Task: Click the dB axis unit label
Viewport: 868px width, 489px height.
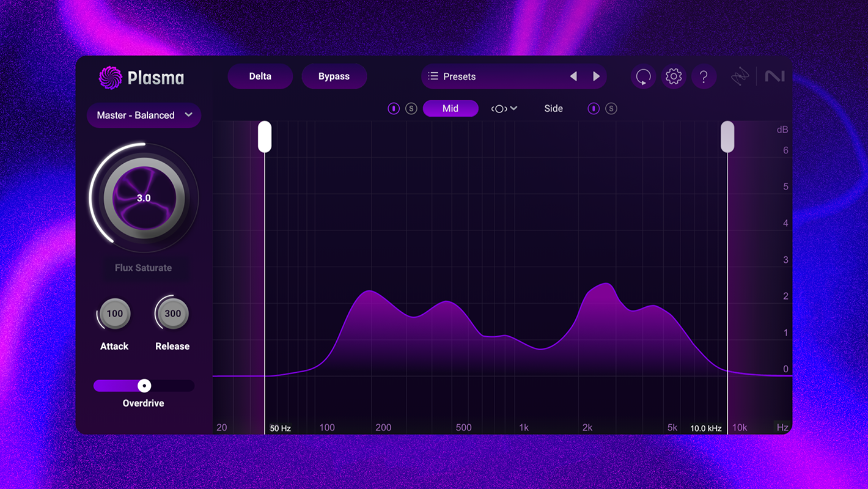Action: [x=782, y=130]
